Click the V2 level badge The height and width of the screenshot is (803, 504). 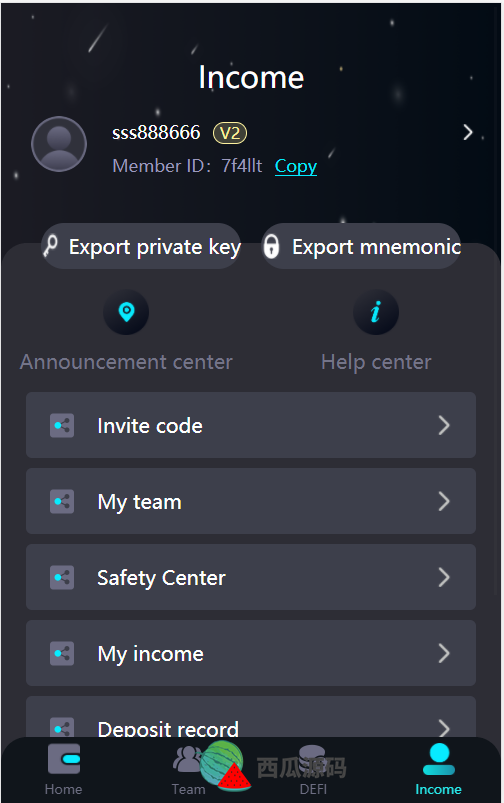coord(230,133)
